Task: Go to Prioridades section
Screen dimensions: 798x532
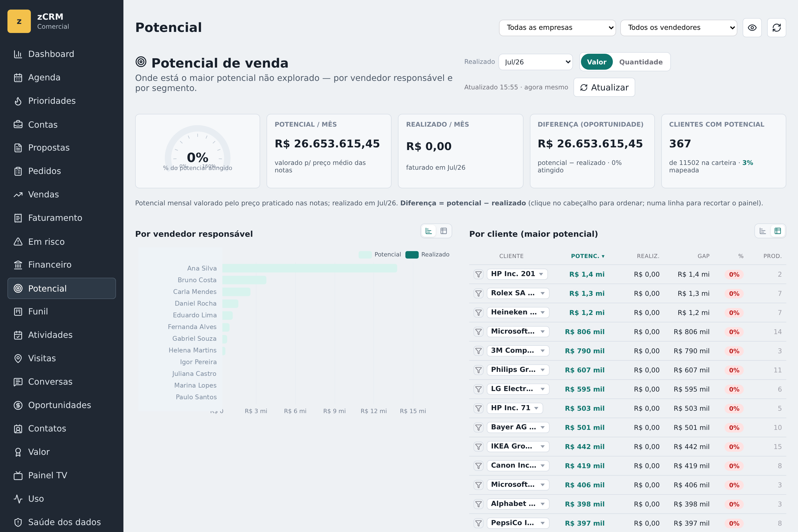Action: [x=61, y=101]
